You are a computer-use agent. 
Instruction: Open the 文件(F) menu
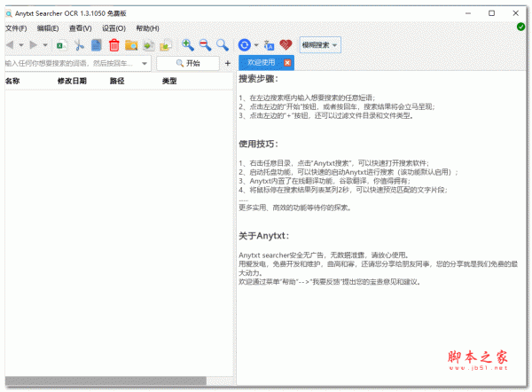click(16, 28)
